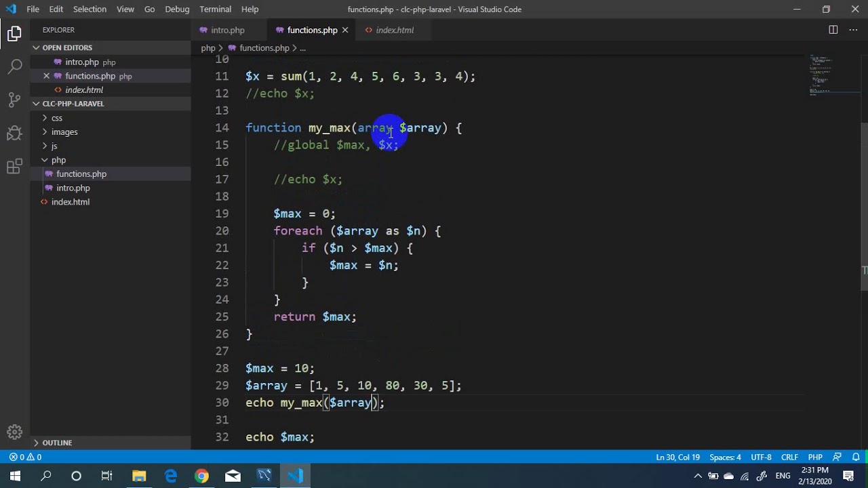The height and width of the screenshot is (488, 868).
Task: Open File Explorer from taskbar
Action: click(139, 476)
